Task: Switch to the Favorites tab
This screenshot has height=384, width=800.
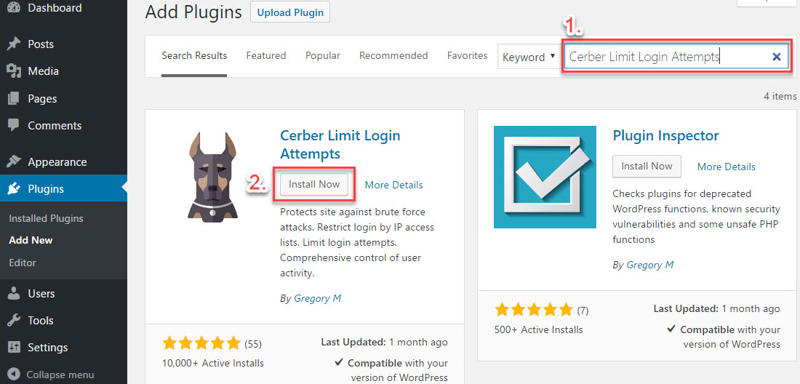Action: (467, 56)
